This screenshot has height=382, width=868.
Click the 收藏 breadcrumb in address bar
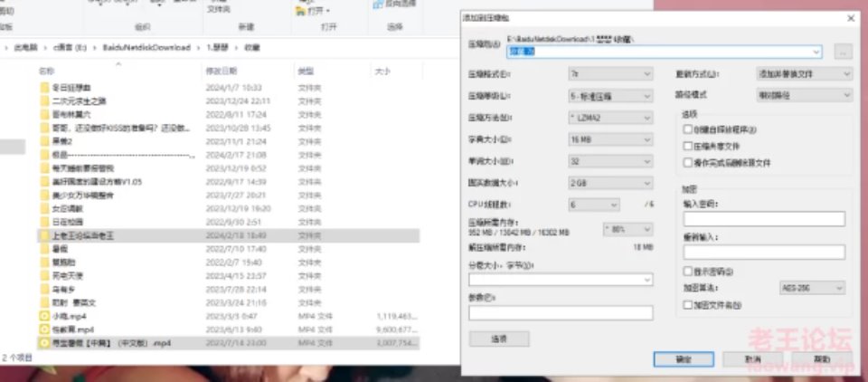pyautogui.click(x=252, y=48)
